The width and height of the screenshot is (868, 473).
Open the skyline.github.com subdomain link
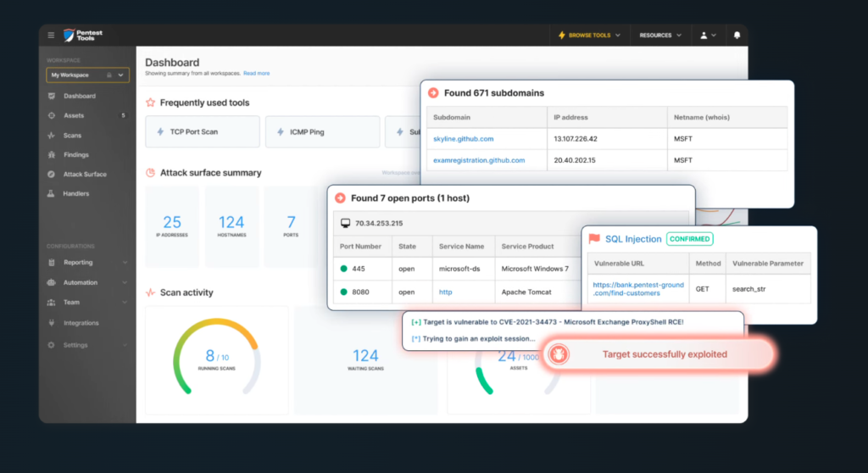[x=464, y=138]
